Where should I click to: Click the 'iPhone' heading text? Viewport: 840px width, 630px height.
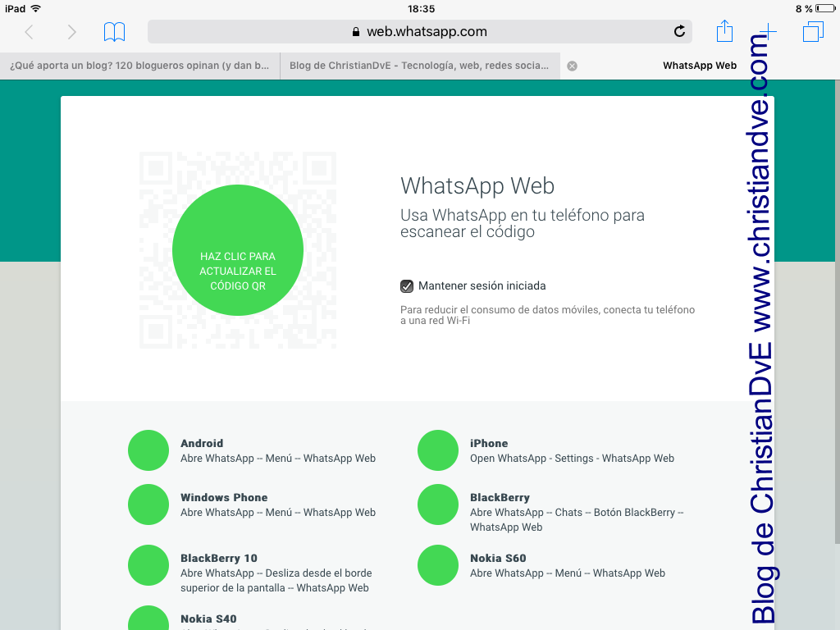[x=489, y=443]
